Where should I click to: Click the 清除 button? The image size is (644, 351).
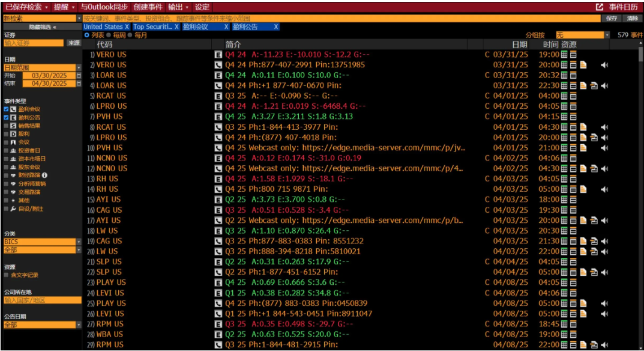[633, 19]
